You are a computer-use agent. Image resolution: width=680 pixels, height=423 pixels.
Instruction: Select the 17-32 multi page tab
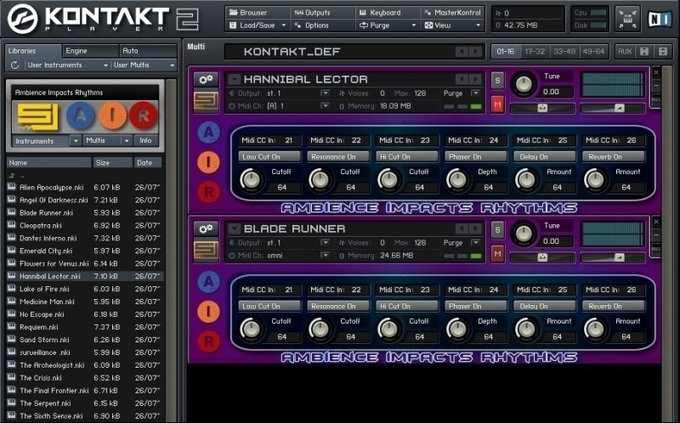(535, 51)
